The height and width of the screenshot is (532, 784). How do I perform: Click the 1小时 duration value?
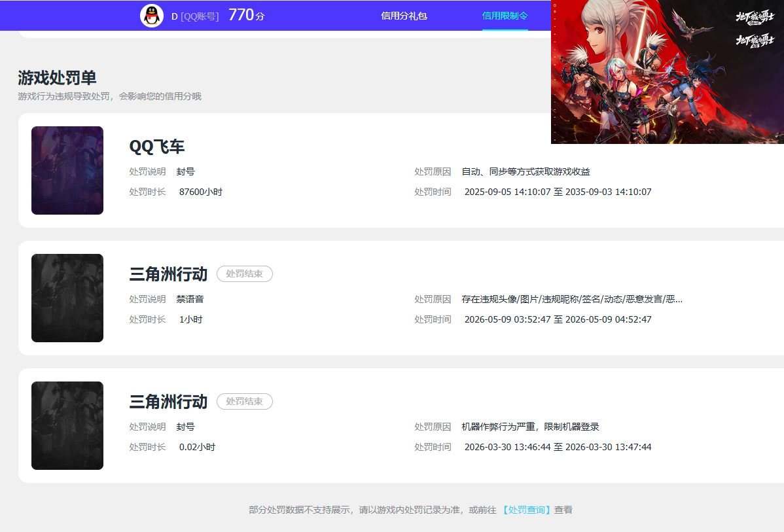click(190, 319)
